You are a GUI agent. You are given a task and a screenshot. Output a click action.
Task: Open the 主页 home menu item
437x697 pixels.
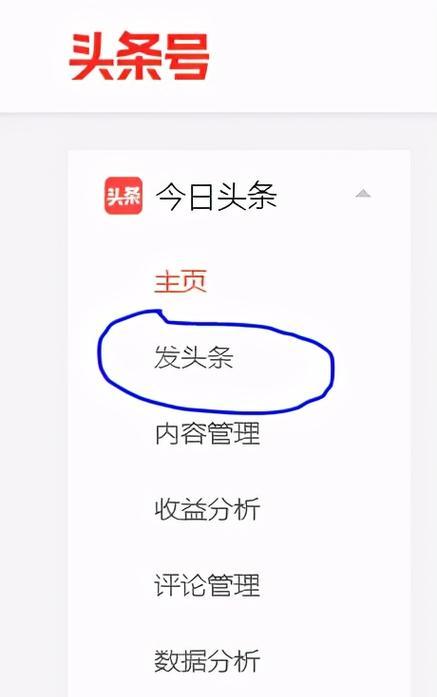coord(180,282)
